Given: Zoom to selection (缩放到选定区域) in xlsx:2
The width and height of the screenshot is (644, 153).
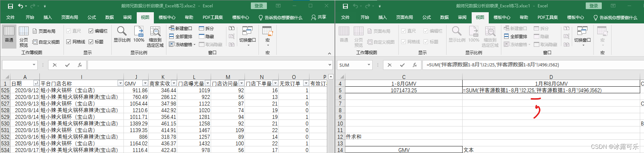Looking at the screenshot, I should [155, 37].
